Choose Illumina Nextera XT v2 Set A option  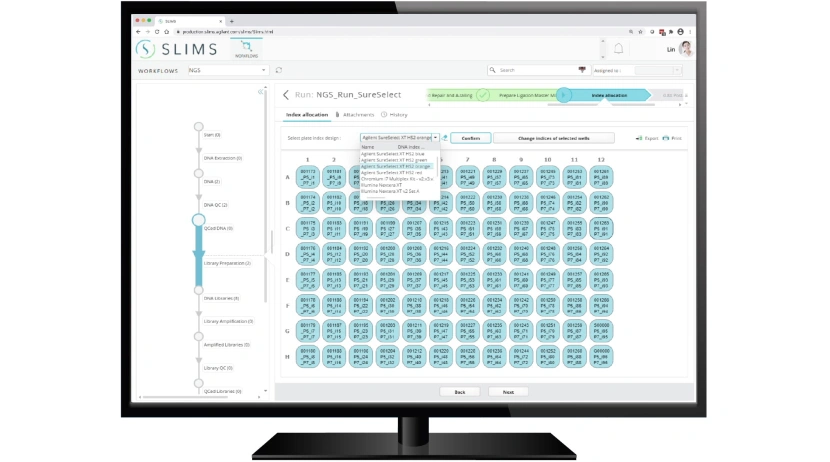(x=390, y=191)
